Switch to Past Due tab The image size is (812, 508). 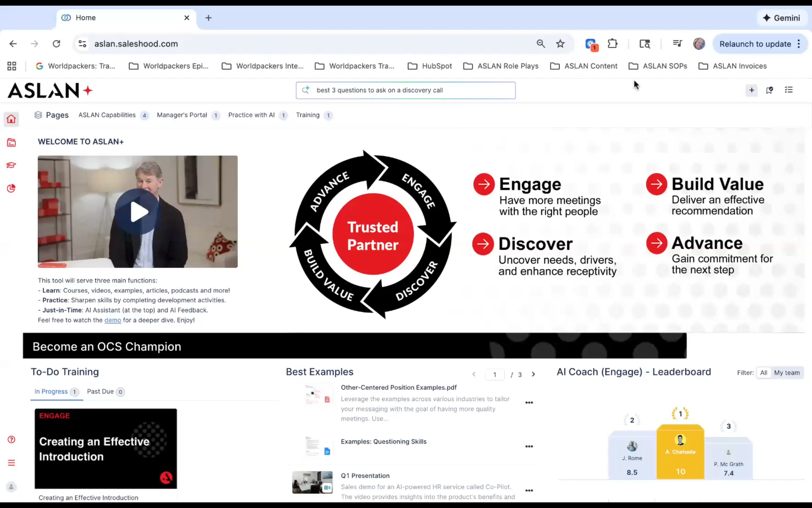(105, 392)
